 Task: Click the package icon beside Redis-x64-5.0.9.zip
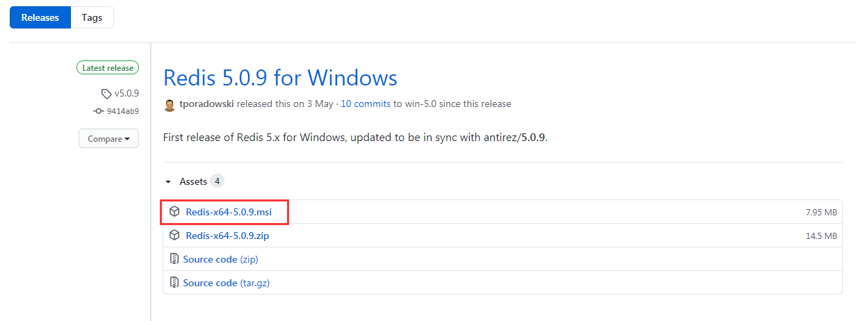click(174, 236)
